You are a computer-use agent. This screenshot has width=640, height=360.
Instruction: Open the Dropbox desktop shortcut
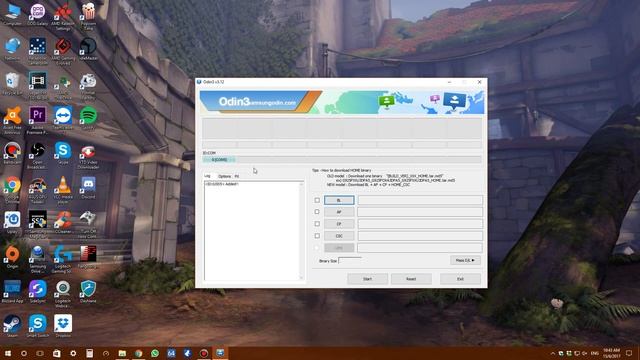coord(63,327)
